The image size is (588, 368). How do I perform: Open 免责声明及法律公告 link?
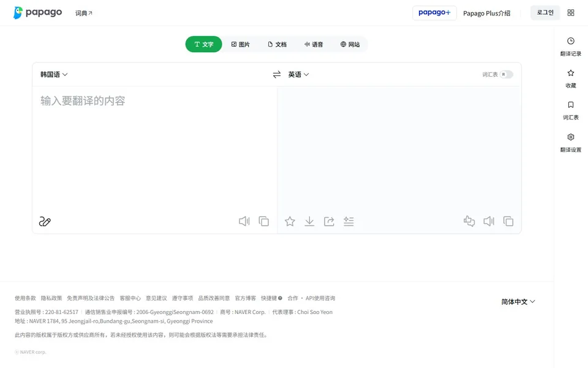91,298
